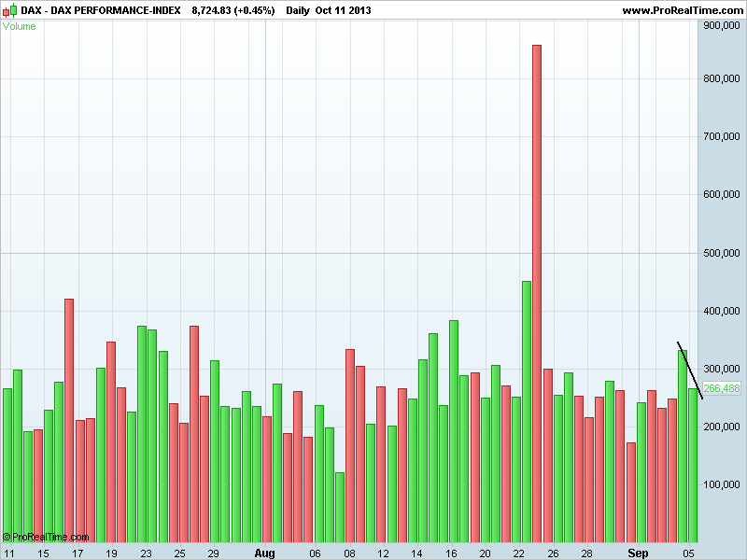The image size is (747, 560).
Task: Click the DAX PERFORMANCE-INDEX title
Action: point(101,10)
